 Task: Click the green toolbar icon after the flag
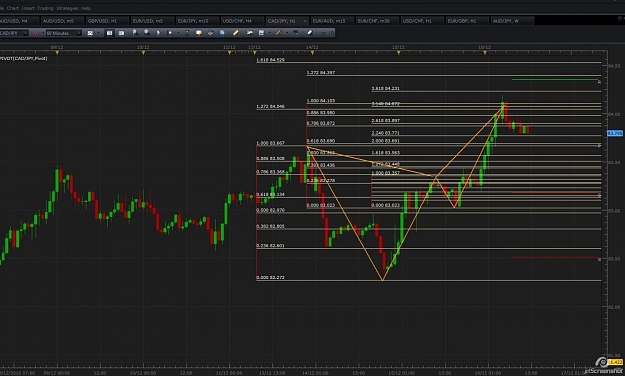point(187,33)
